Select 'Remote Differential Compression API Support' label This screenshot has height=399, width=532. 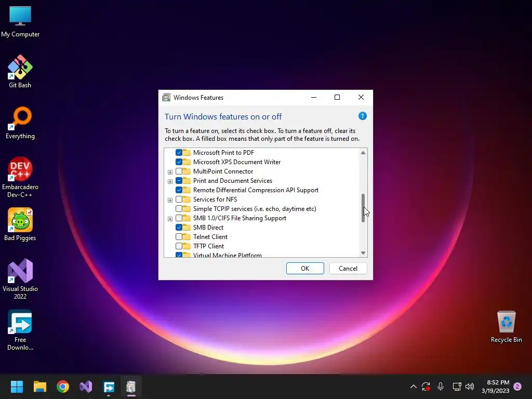256,190
